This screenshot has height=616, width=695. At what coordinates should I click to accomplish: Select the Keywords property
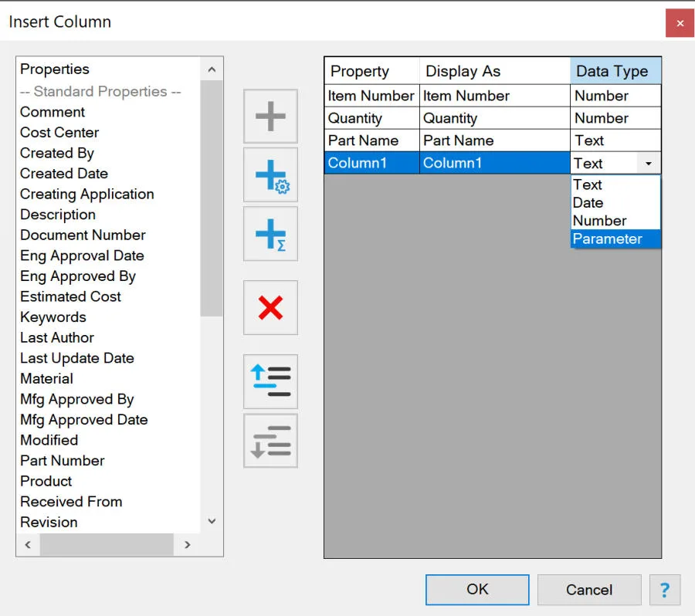pyautogui.click(x=53, y=316)
